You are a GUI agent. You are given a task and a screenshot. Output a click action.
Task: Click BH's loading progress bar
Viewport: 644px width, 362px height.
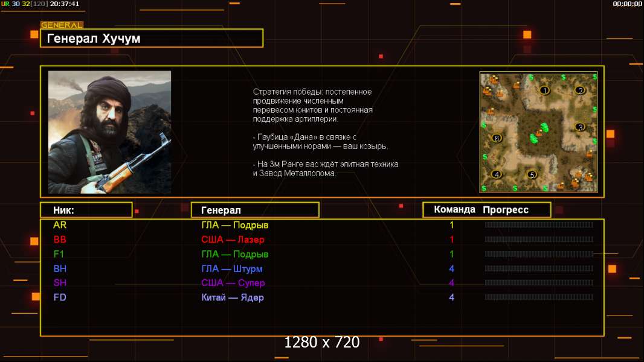[539, 268]
